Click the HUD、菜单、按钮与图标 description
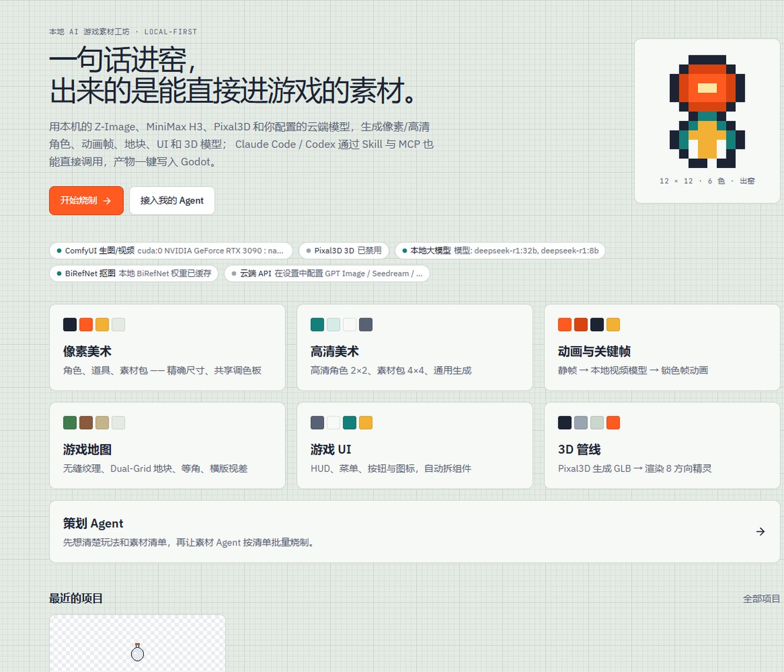 click(391, 469)
